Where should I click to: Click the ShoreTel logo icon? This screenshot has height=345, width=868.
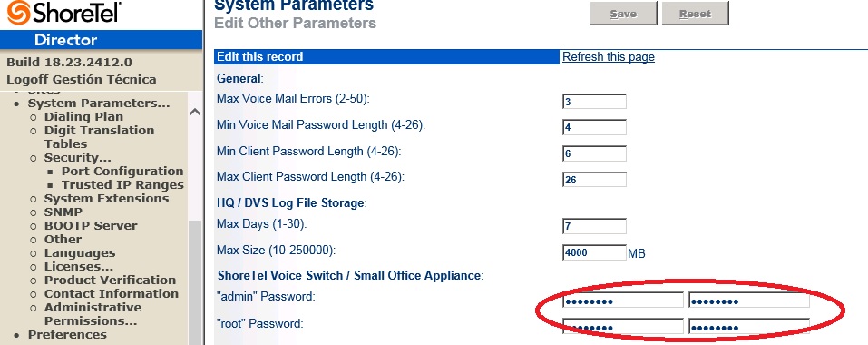click(18, 12)
